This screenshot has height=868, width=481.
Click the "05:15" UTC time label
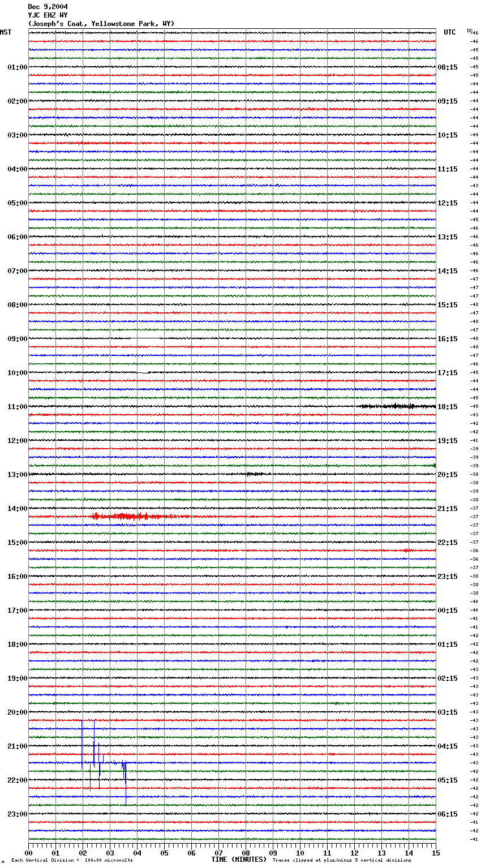coord(448,780)
